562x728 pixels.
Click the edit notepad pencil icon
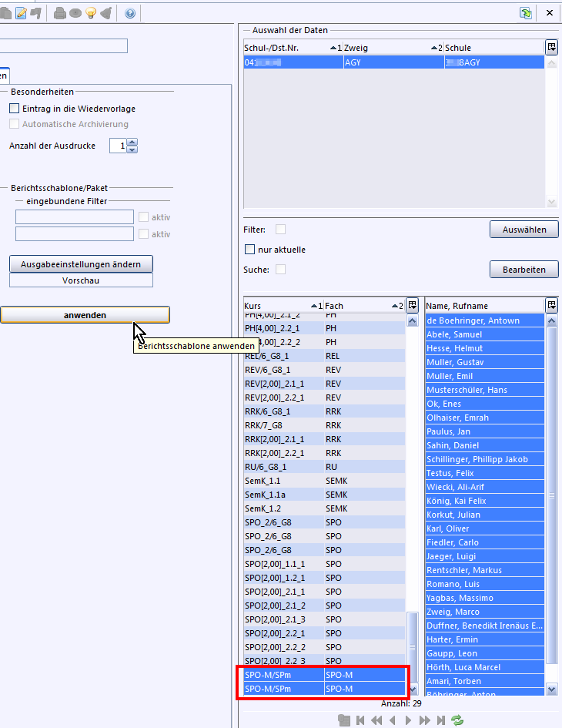tap(21, 12)
